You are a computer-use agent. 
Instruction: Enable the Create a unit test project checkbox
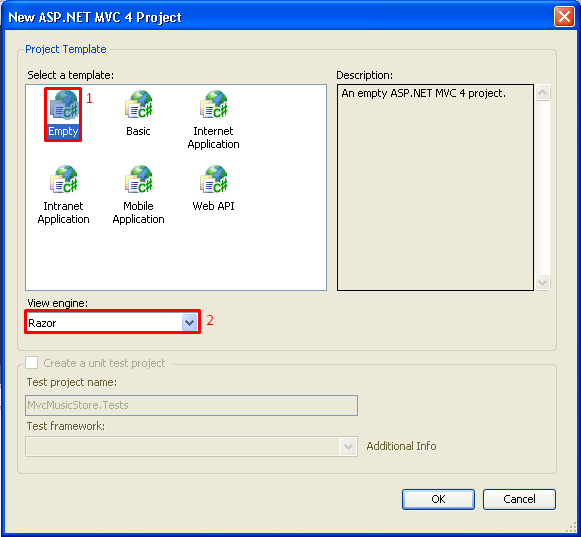tap(31, 362)
